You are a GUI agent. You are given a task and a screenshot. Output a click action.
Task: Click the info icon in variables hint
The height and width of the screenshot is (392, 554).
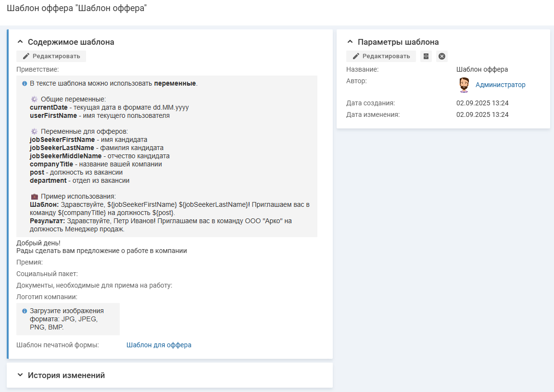pos(25,84)
